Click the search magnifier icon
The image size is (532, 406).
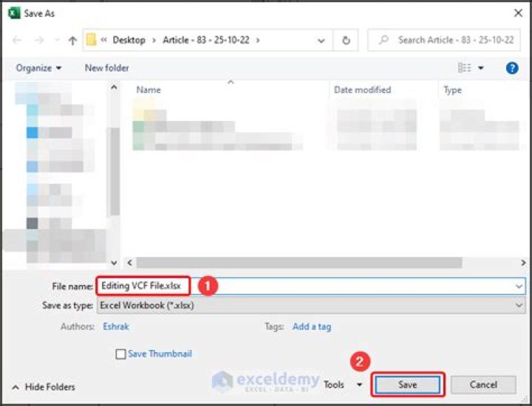383,40
